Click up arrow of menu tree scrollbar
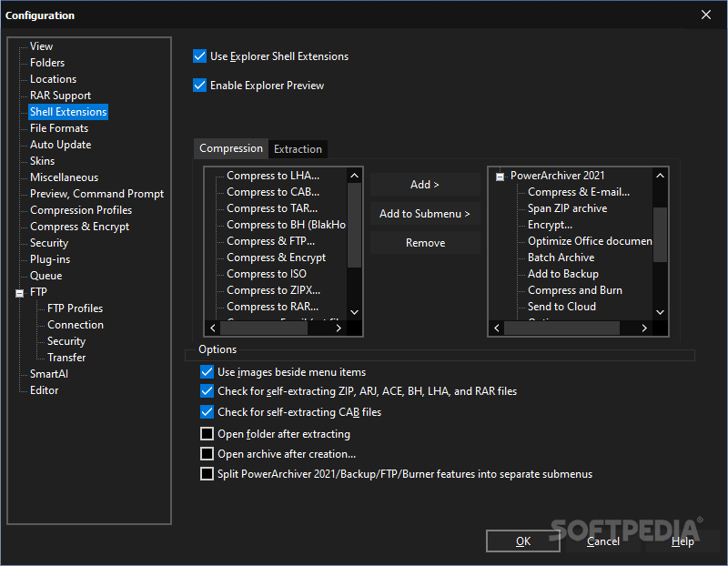Viewport: 728px width, 566px height. [661, 176]
